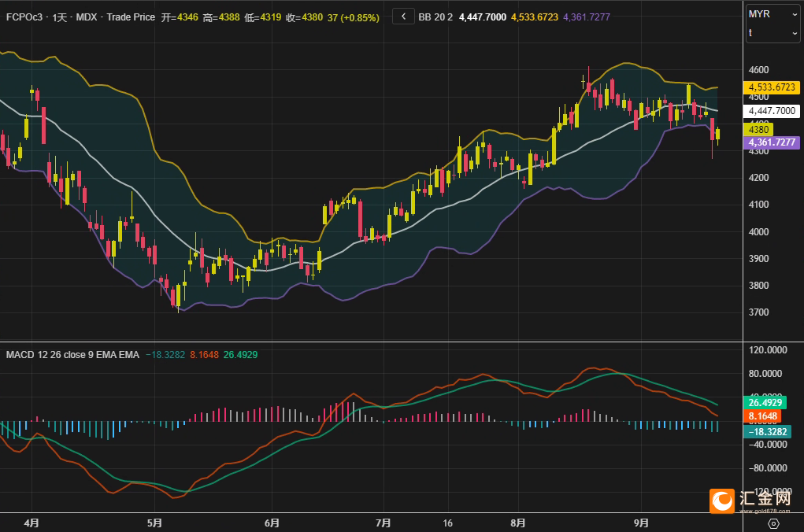Select MACD legend value 26.4929

click(240, 355)
